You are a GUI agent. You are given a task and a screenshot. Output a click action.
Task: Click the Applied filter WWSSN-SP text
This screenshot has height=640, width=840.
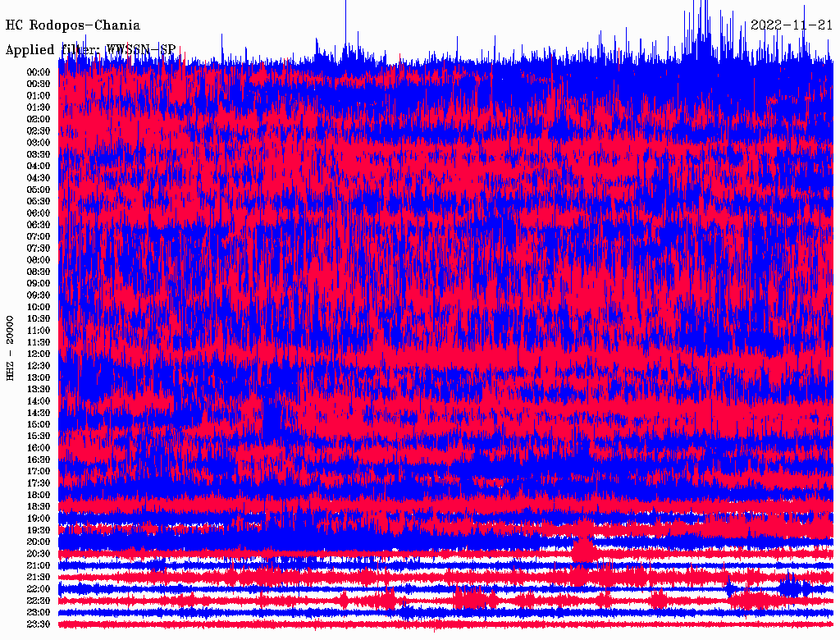point(90,50)
